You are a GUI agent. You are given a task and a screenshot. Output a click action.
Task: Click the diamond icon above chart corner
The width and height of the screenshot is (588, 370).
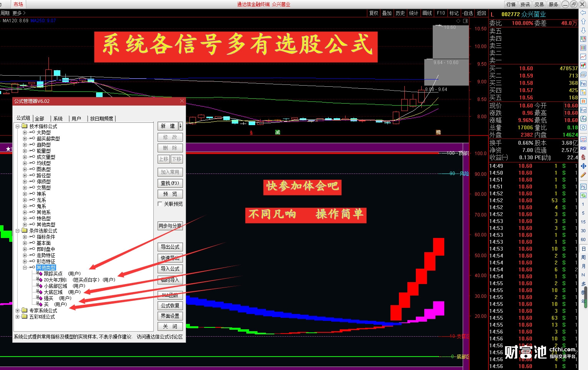pyautogui.click(x=458, y=21)
